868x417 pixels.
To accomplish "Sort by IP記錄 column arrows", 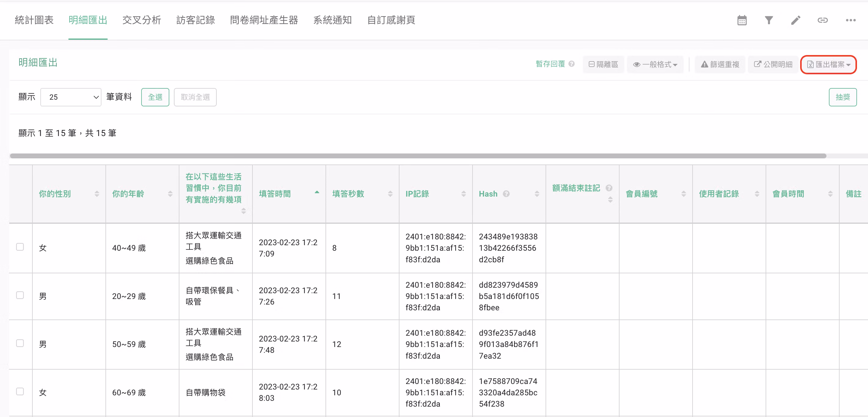I will (x=464, y=194).
